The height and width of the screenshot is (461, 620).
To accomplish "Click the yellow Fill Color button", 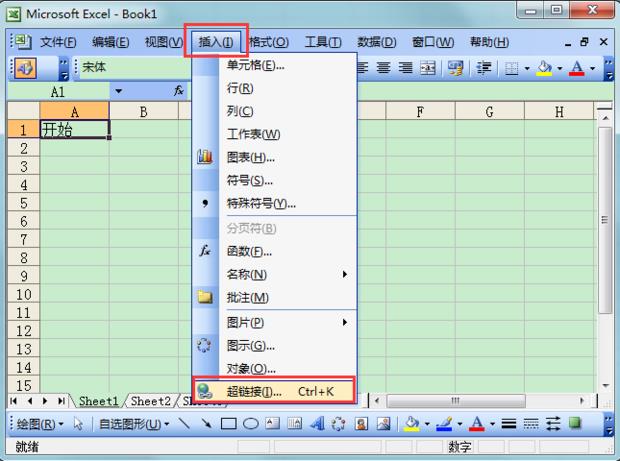I will pos(544,68).
